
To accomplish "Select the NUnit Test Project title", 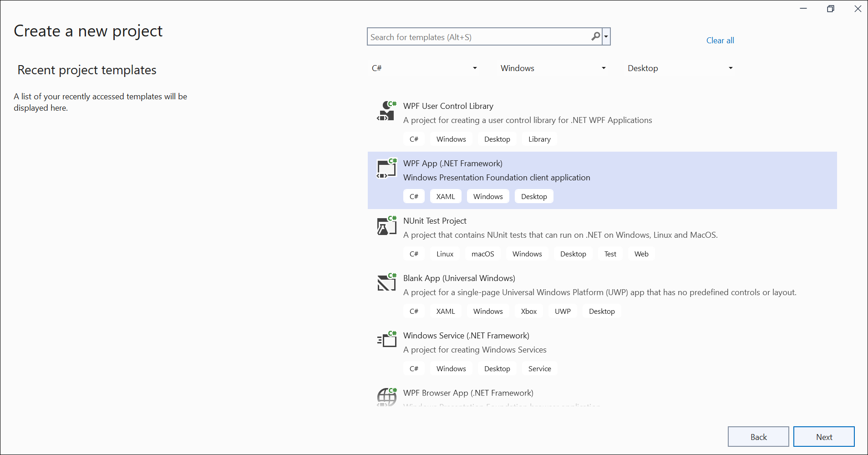I will [x=435, y=221].
